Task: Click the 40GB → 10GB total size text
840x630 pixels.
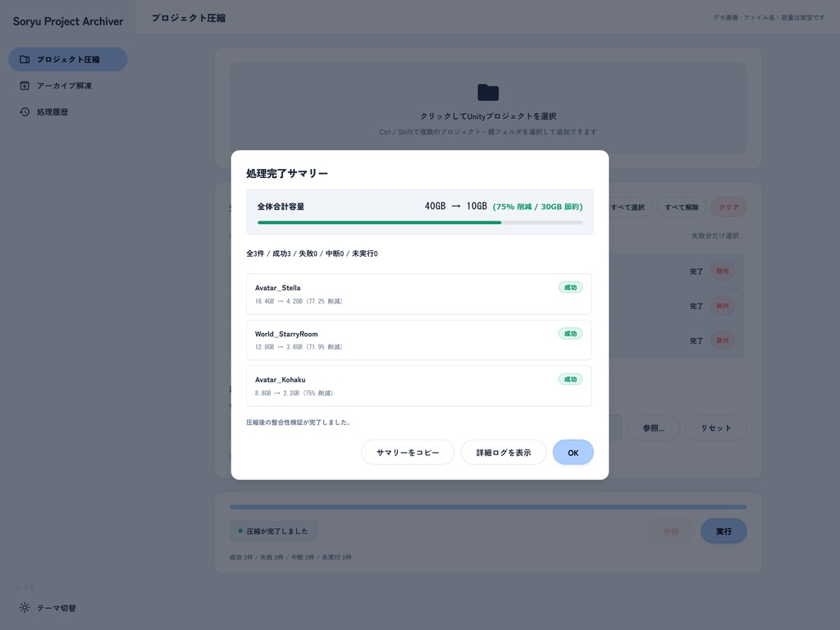Action: coord(456,206)
